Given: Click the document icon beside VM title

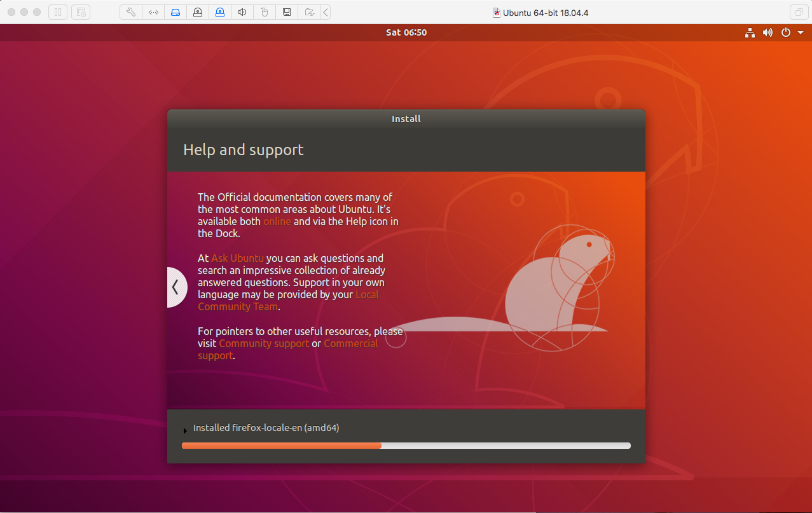Looking at the screenshot, I should (x=497, y=13).
